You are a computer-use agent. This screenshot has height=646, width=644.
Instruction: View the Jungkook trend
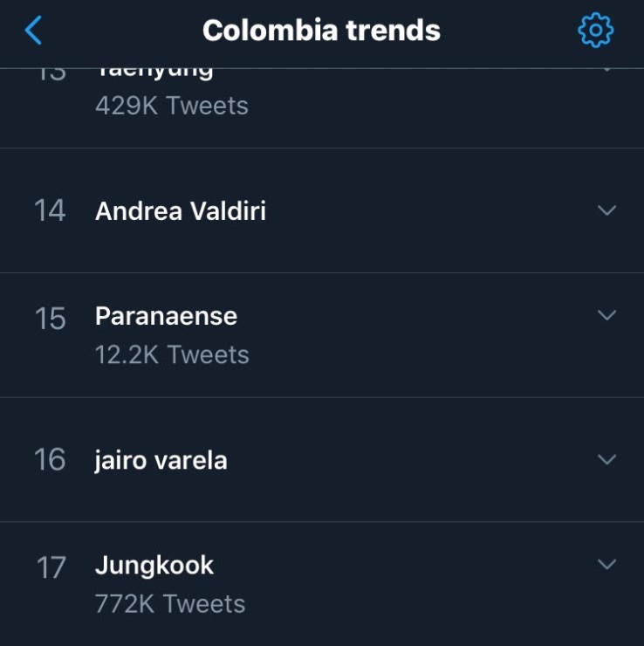154,565
